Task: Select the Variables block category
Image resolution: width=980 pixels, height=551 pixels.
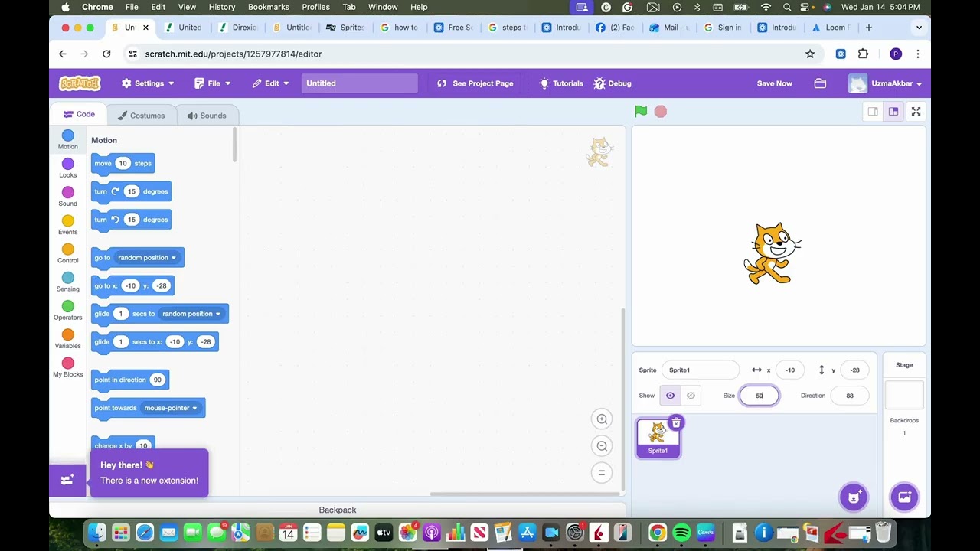Action: (68, 339)
